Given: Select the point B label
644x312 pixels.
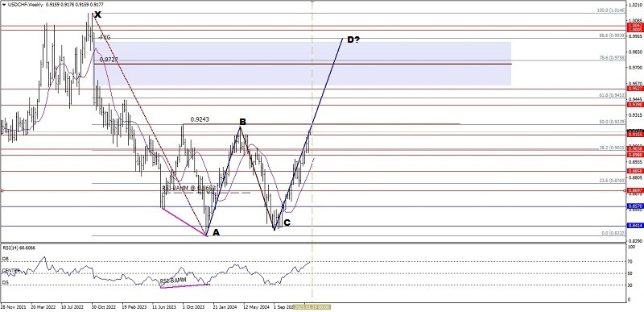Looking at the screenshot, I should tap(243, 122).
